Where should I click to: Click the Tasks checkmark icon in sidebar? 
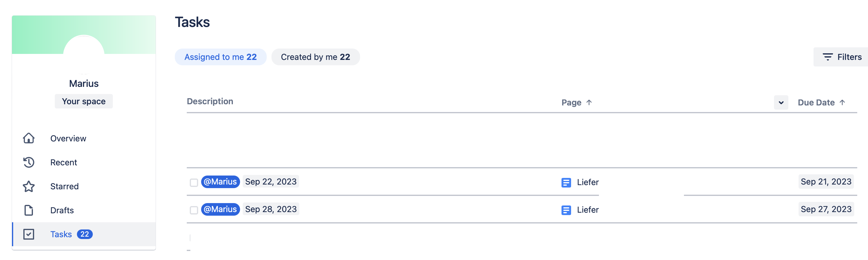pyautogui.click(x=29, y=234)
